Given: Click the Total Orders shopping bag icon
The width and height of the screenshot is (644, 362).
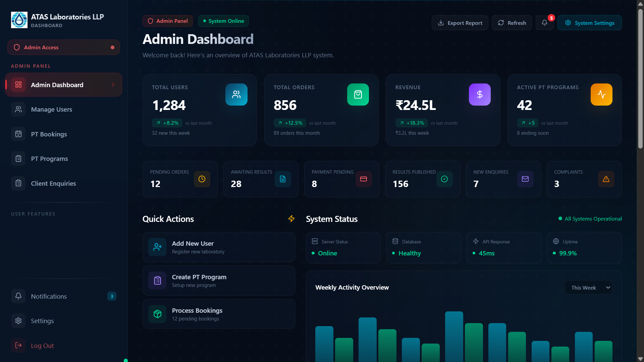Looking at the screenshot, I should point(358,95).
